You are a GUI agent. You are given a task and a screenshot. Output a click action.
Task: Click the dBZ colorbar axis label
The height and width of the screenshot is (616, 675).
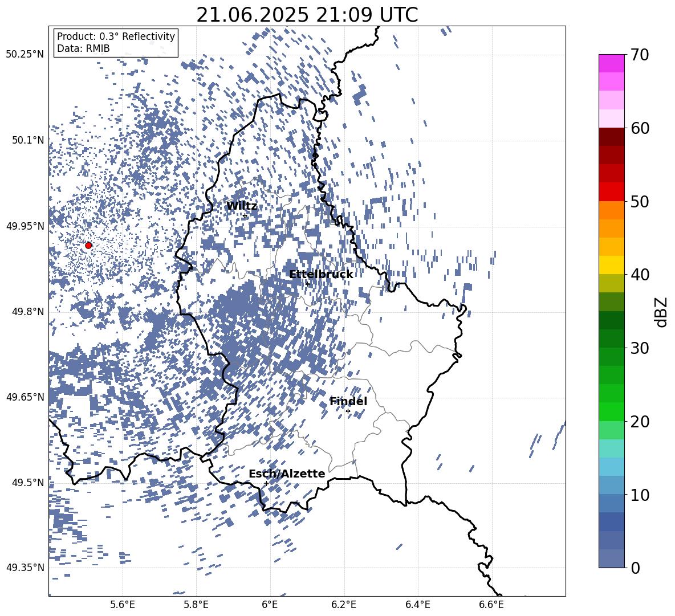[x=662, y=312]
